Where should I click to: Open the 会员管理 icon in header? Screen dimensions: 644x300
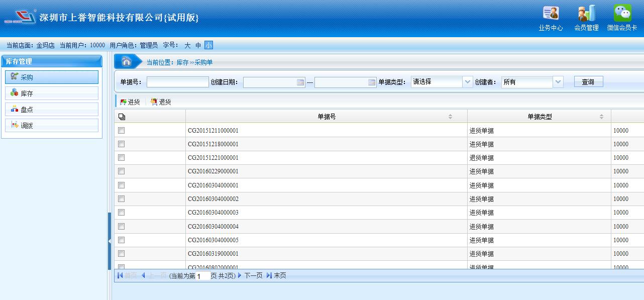586,14
